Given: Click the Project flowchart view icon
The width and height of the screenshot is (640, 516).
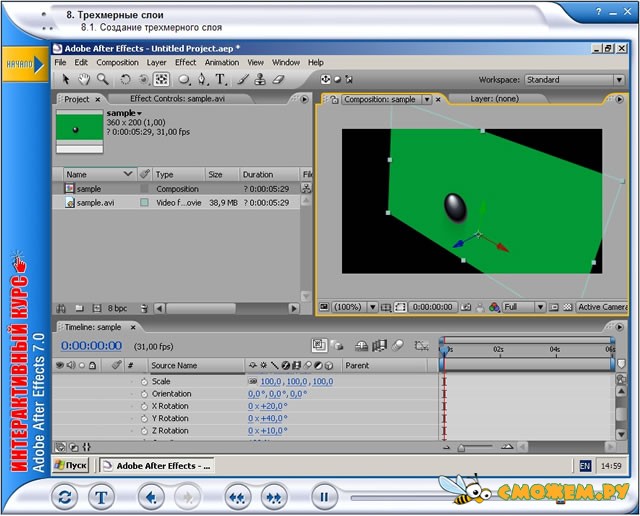Looking at the screenshot, I should [x=306, y=188].
